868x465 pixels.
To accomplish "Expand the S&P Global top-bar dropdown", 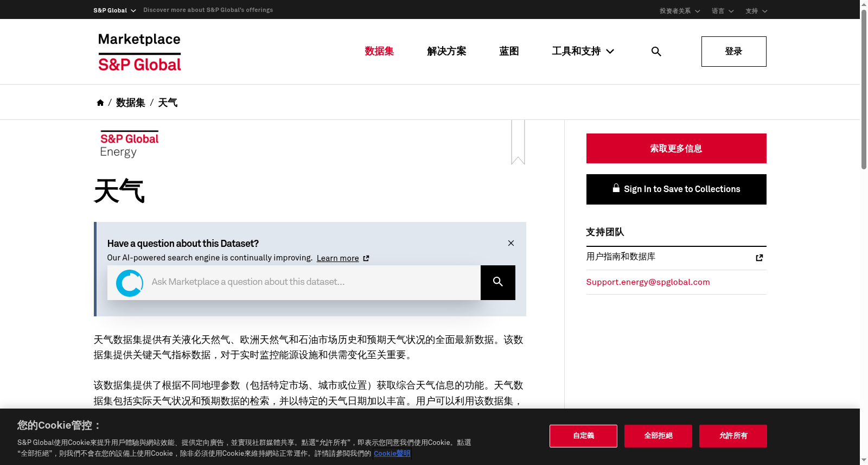I will (x=114, y=10).
